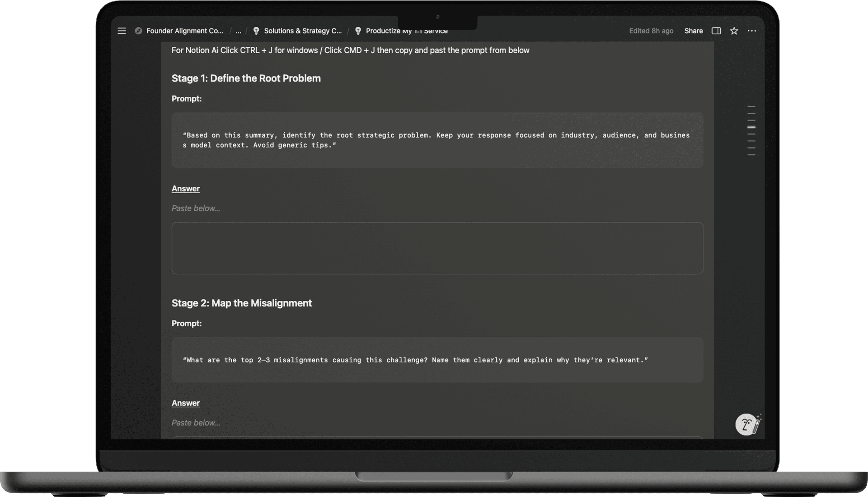
Task: Click the Stage 1 prompt code block
Action: (437, 140)
